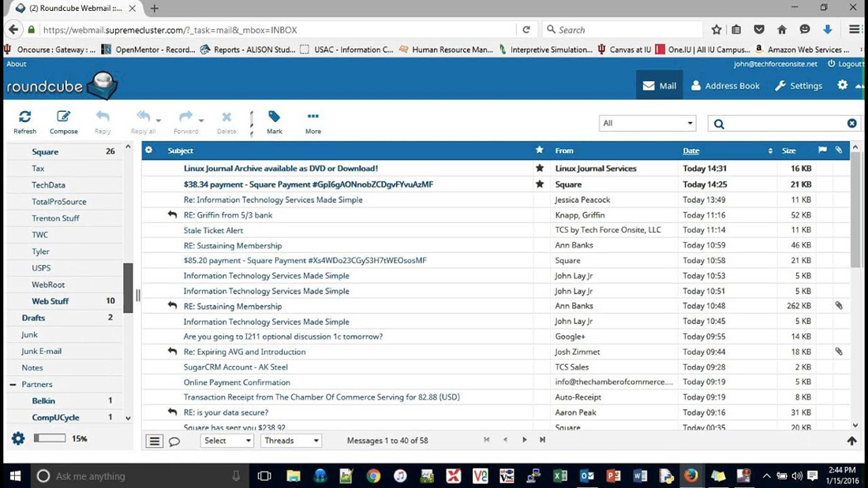The height and width of the screenshot is (488, 868).
Task: Click the folder actions gear icon
Action: point(18,438)
